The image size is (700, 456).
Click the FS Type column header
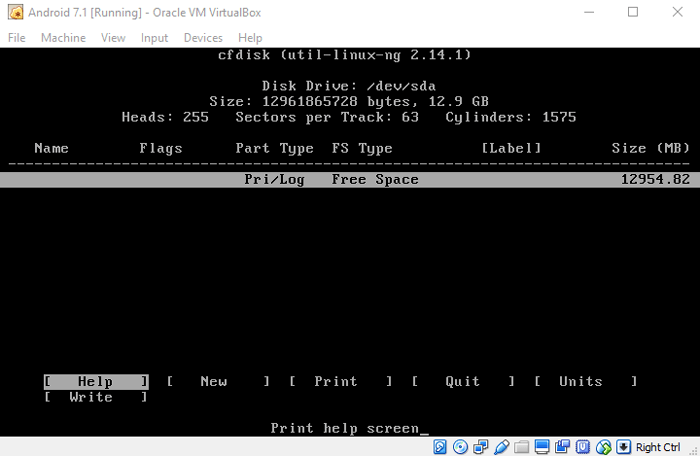(x=362, y=149)
